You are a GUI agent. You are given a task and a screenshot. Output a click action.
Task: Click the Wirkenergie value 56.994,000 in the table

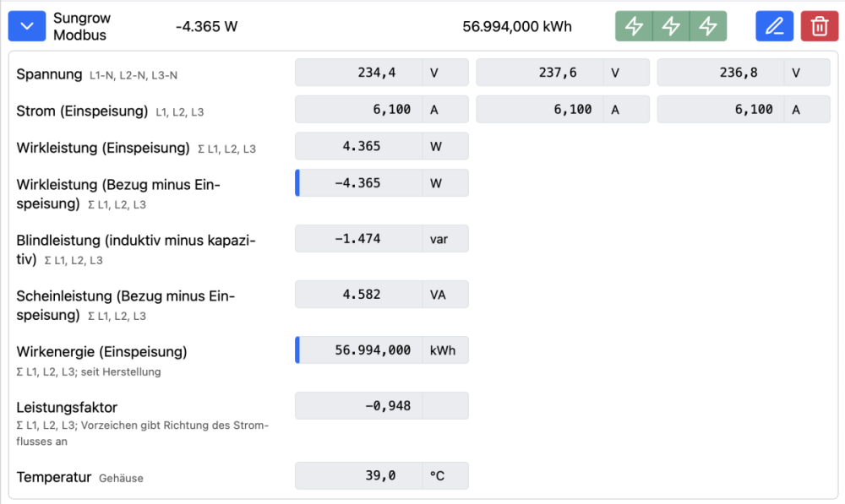tap(359, 350)
